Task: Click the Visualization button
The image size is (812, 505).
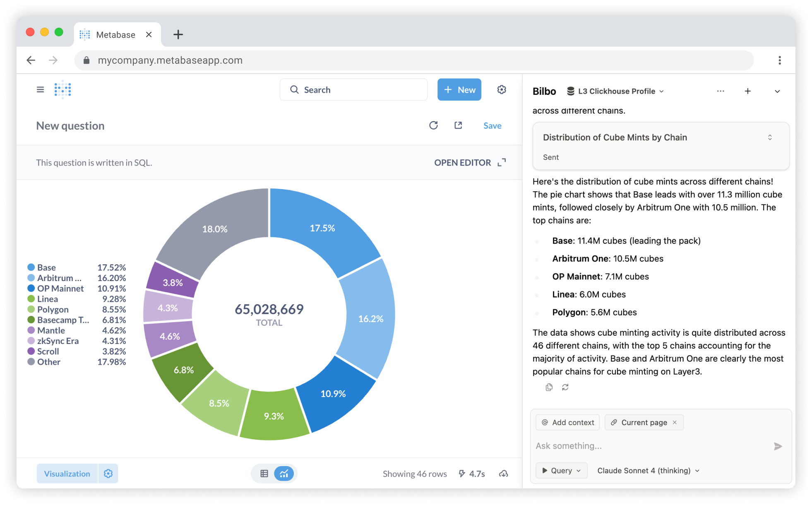Action: click(67, 474)
